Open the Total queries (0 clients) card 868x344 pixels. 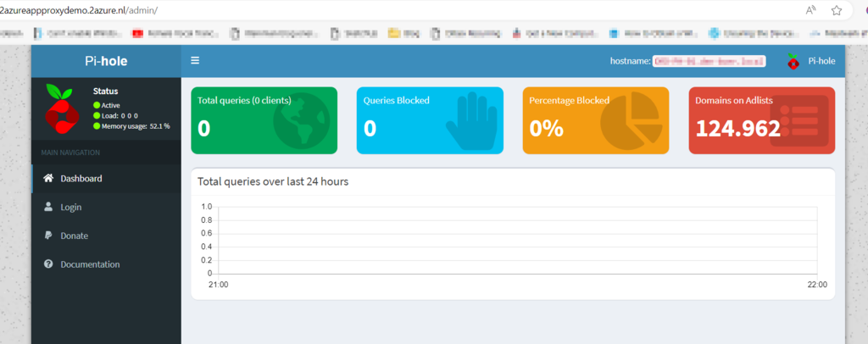[264, 120]
